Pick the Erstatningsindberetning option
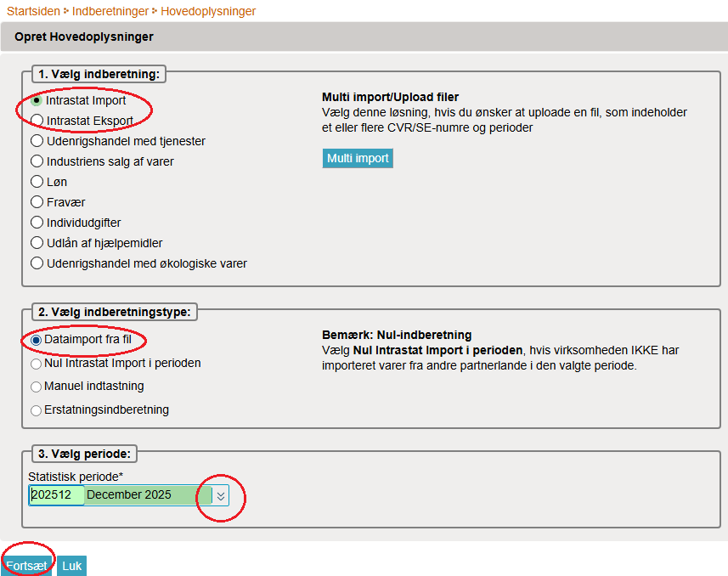This screenshot has width=728, height=576. (36, 410)
